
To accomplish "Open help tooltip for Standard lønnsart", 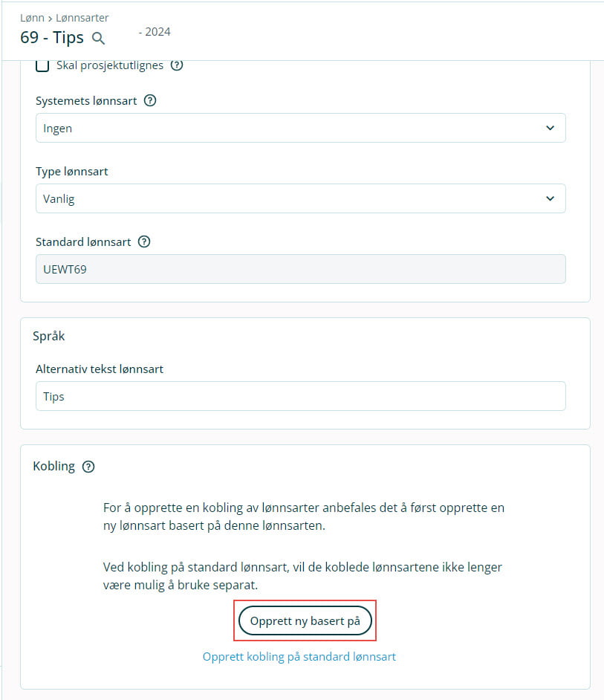I will (x=144, y=242).
